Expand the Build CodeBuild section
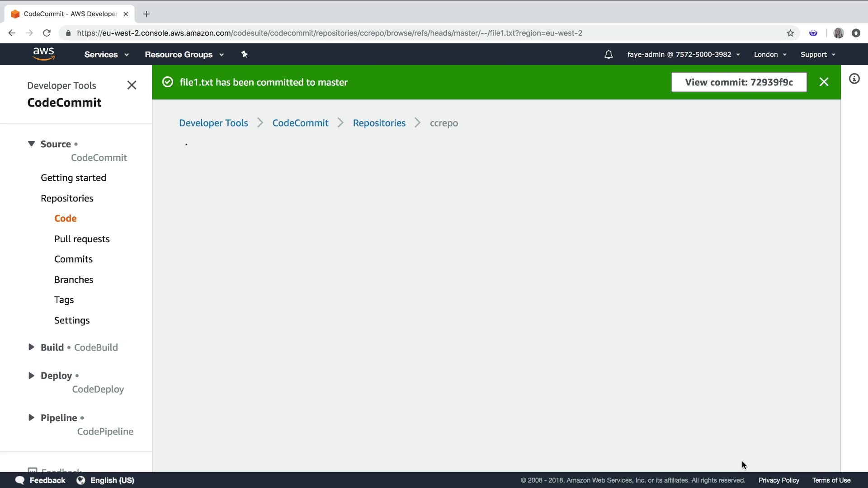Image resolution: width=868 pixels, height=488 pixels. (31, 347)
